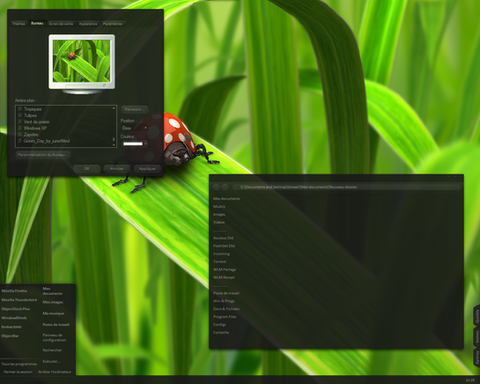The height and width of the screenshot is (384, 480).
Task: Open the Position dropdown
Action: (x=135, y=128)
